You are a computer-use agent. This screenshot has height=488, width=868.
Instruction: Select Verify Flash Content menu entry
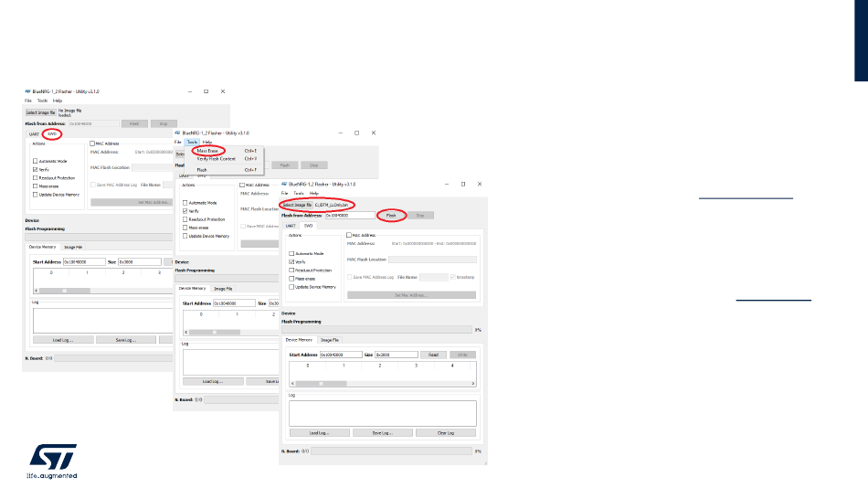pyautogui.click(x=216, y=159)
